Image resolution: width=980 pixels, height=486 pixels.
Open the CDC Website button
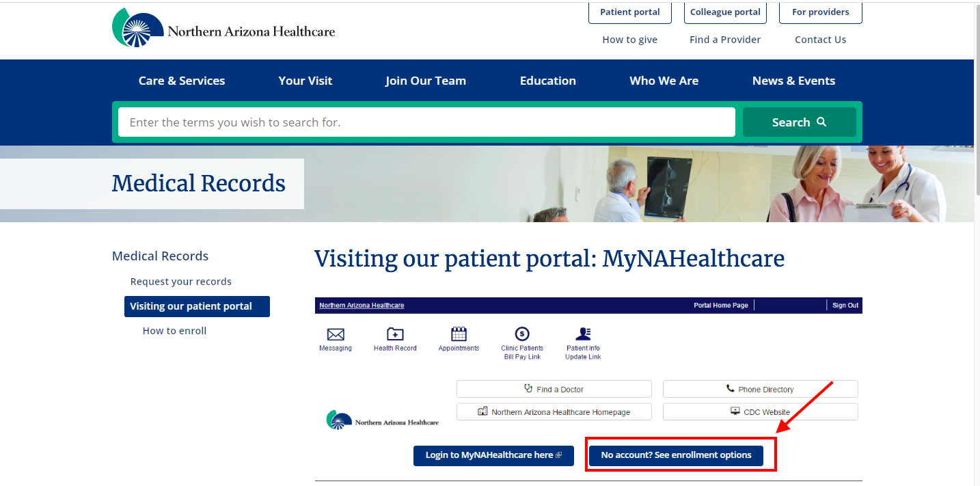(x=760, y=411)
